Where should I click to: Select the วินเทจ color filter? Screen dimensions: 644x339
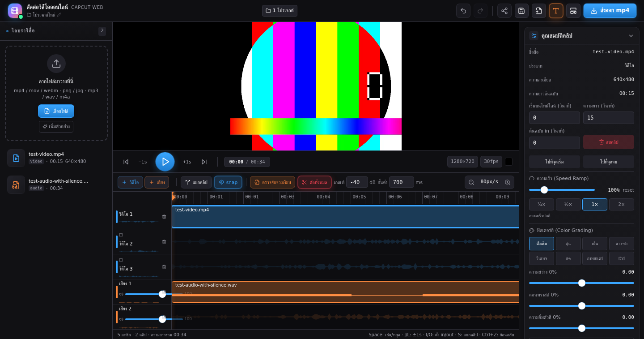[x=542, y=258]
